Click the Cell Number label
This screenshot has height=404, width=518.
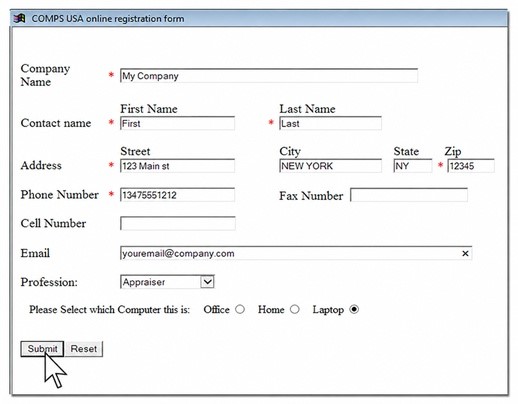coord(53,223)
